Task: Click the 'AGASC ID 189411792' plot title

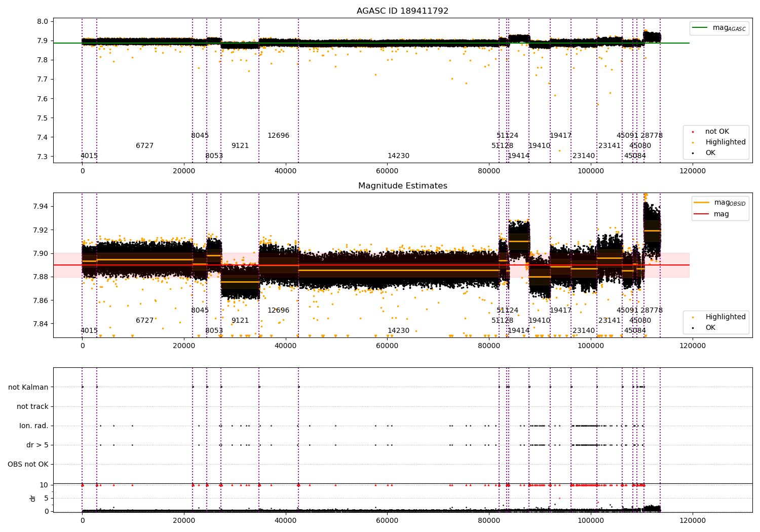Action: pyautogui.click(x=402, y=11)
